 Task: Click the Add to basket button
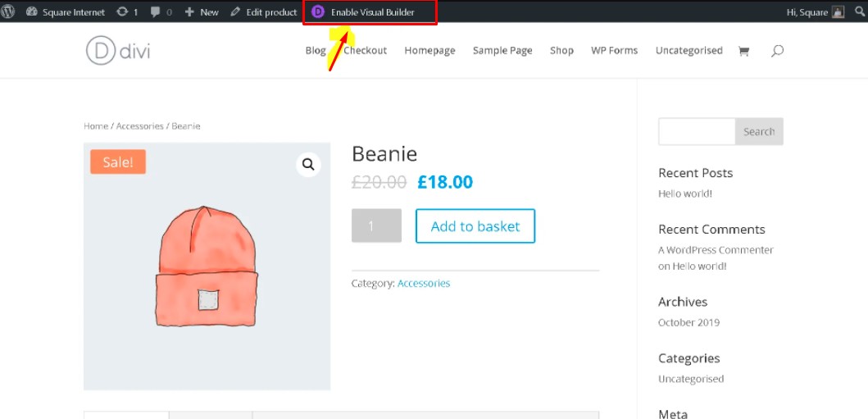click(x=475, y=226)
